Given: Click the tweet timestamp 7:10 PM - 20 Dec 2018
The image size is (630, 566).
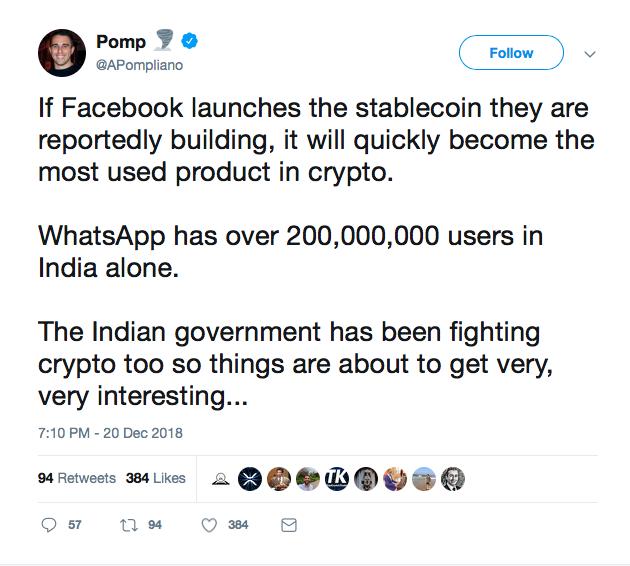Looking at the screenshot, I should [110, 434].
